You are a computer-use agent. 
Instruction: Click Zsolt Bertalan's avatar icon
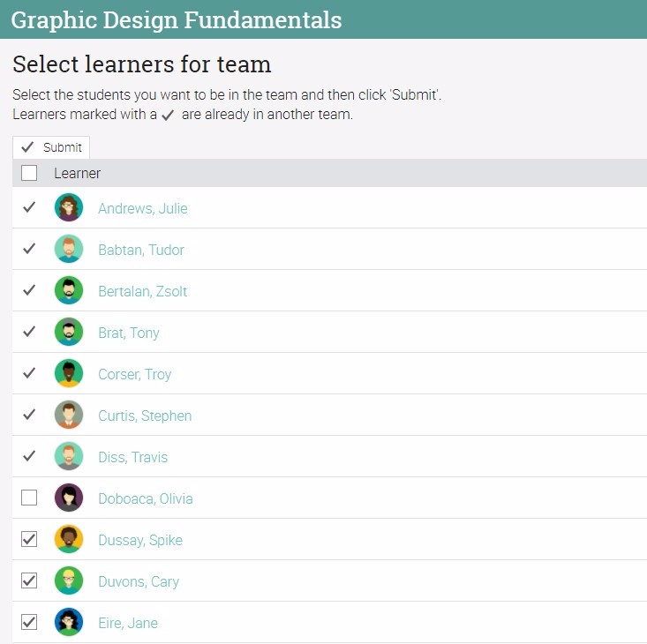(x=69, y=291)
